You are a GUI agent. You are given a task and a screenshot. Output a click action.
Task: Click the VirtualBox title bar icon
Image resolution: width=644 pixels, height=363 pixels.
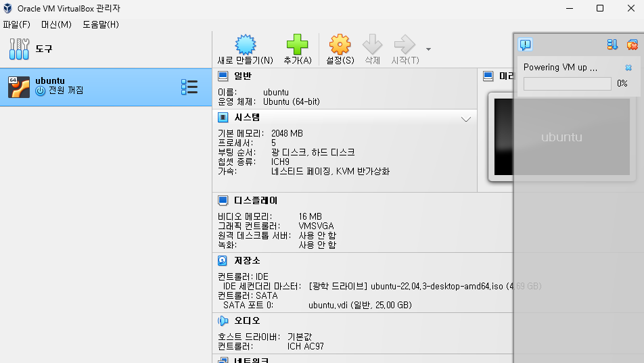point(8,8)
